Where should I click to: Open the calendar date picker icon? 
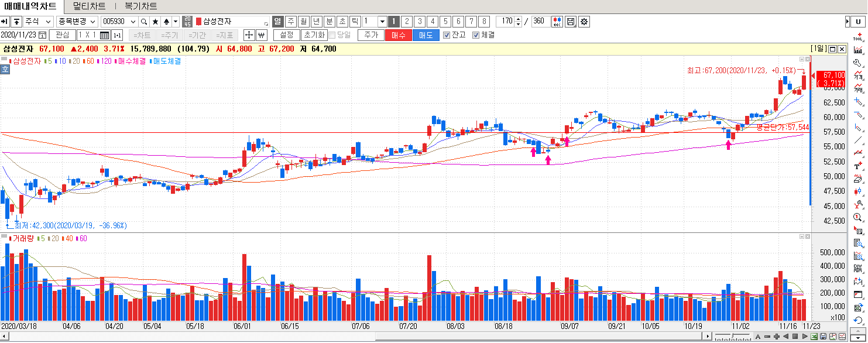point(42,35)
